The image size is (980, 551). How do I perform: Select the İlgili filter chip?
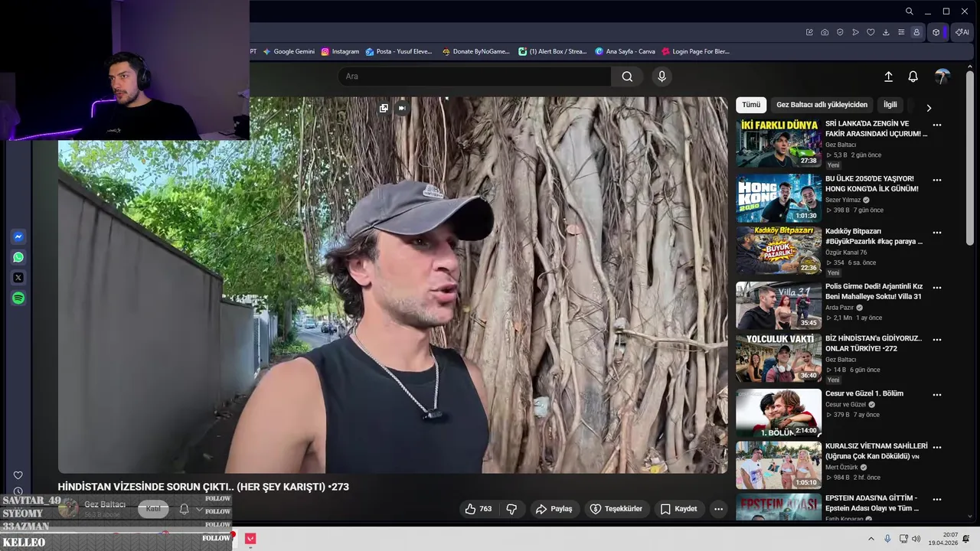pos(890,105)
